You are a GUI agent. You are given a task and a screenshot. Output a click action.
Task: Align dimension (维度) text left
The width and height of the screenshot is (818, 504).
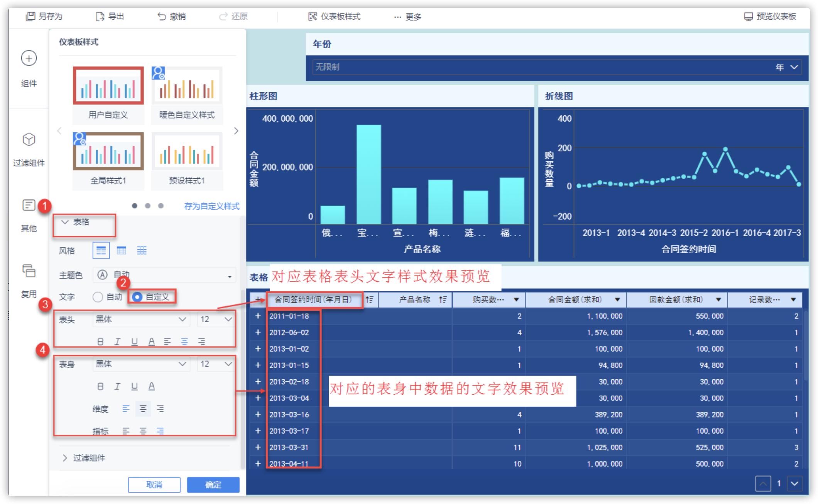point(126,409)
